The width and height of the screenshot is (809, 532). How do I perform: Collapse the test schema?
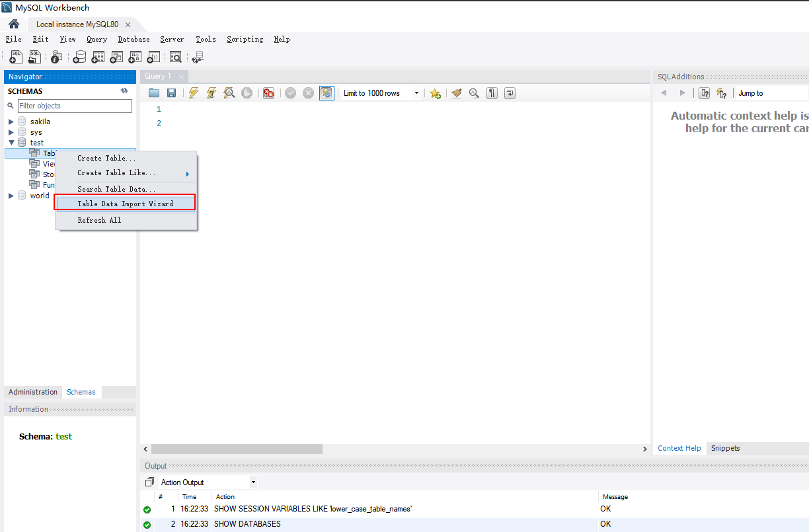click(11, 143)
